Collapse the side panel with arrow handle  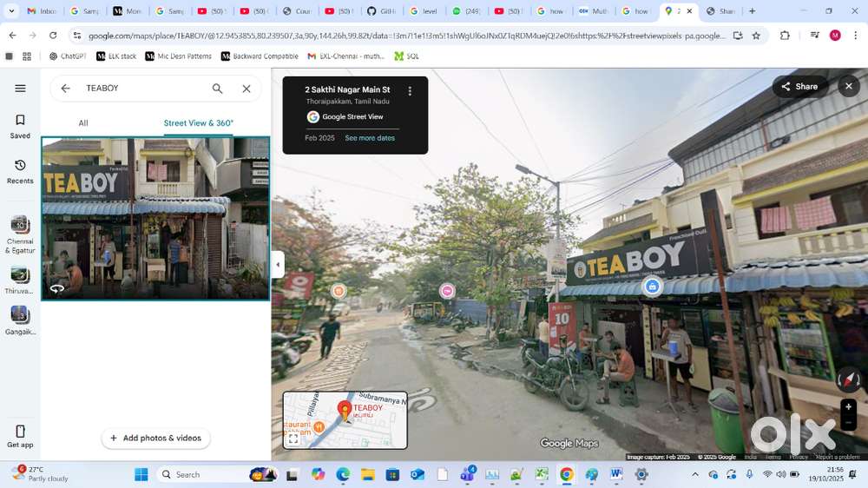(x=278, y=265)
